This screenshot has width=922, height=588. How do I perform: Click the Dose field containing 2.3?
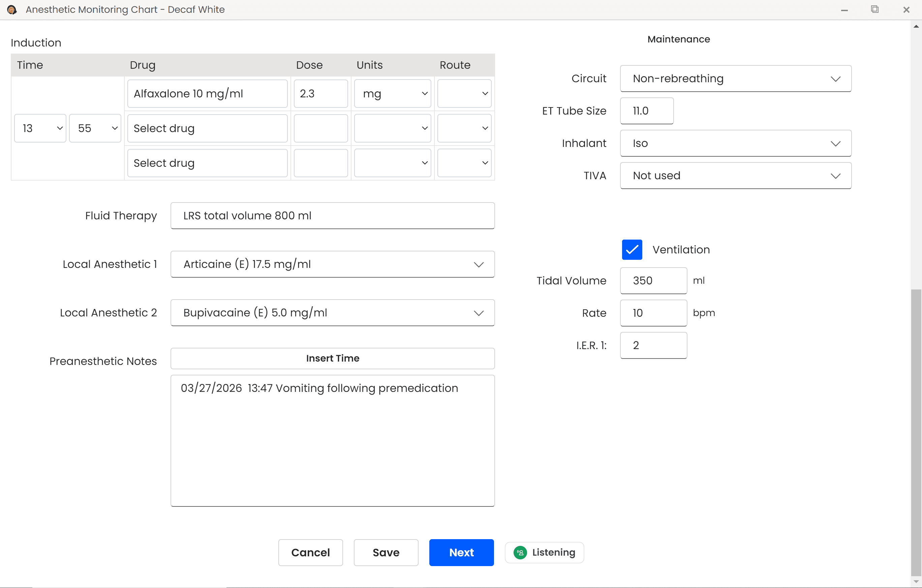click(320, 93)
